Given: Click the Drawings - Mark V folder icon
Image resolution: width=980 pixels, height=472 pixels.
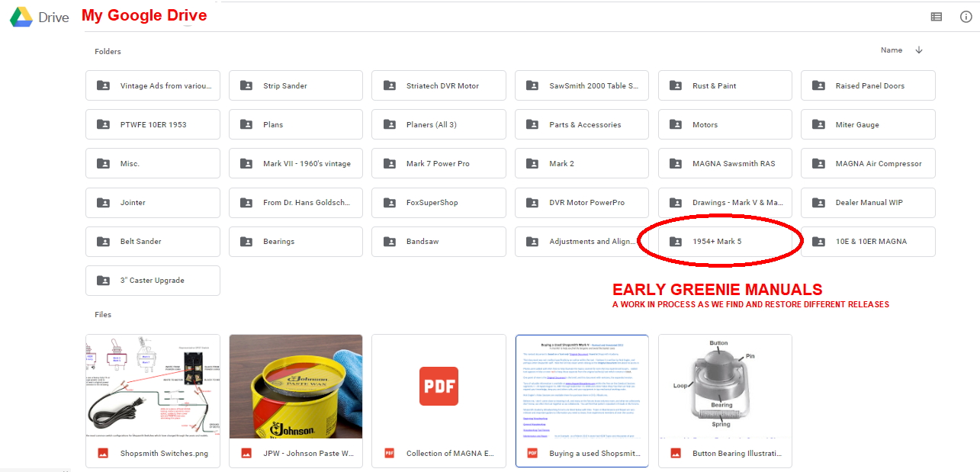Looking at the screenshot, I should point(676,202).
